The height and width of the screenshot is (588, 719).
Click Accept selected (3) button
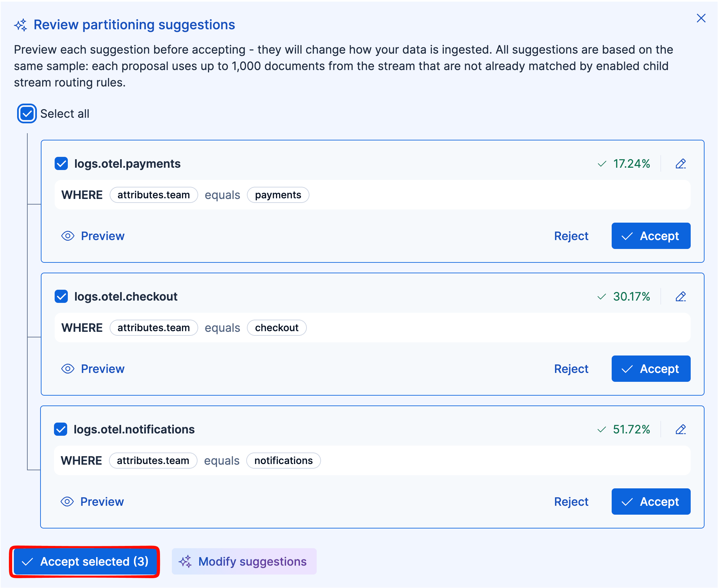[x=85, y=562]
